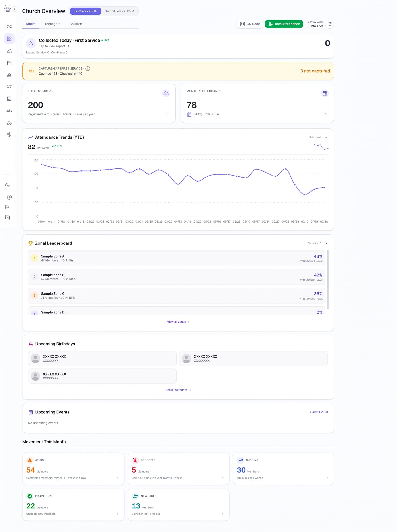
Task: Open the three-person groups sidebar icon
Action: coord(9,111)
